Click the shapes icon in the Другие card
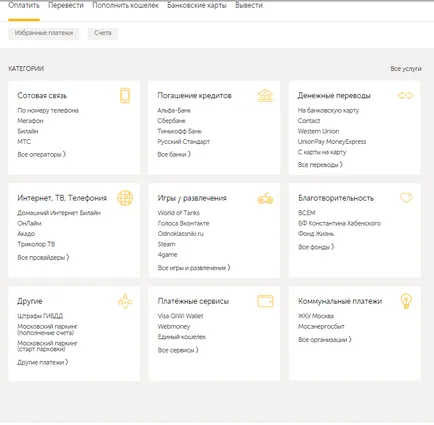This screenshot has width=434, height=425. (125, 301)
